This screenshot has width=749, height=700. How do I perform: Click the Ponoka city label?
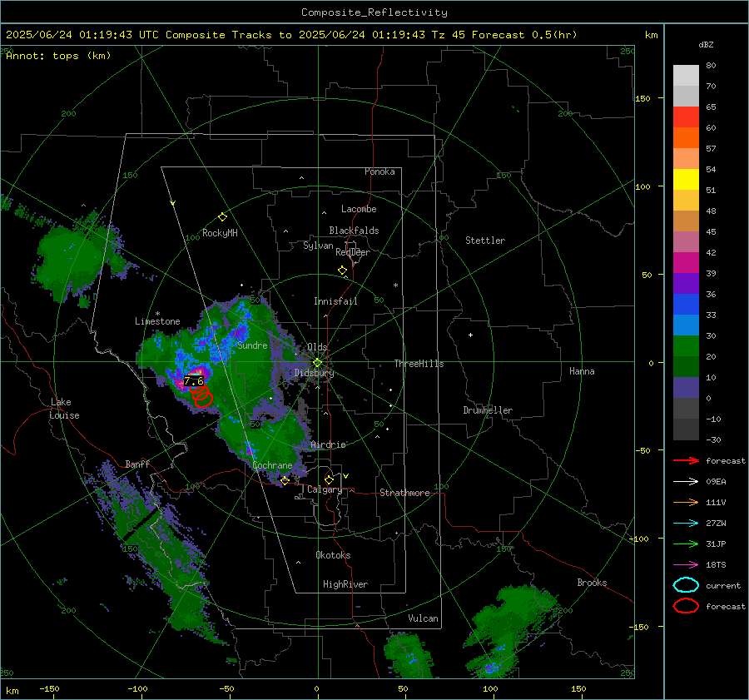pos(379,171)
